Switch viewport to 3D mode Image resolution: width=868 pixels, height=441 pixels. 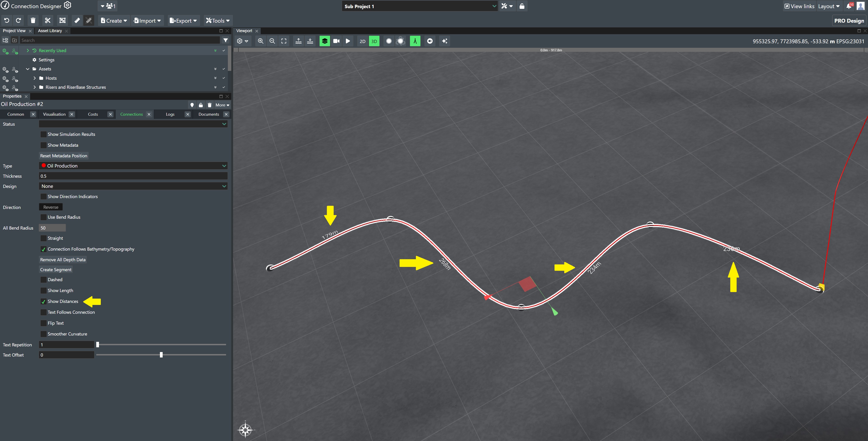[374, 41]
